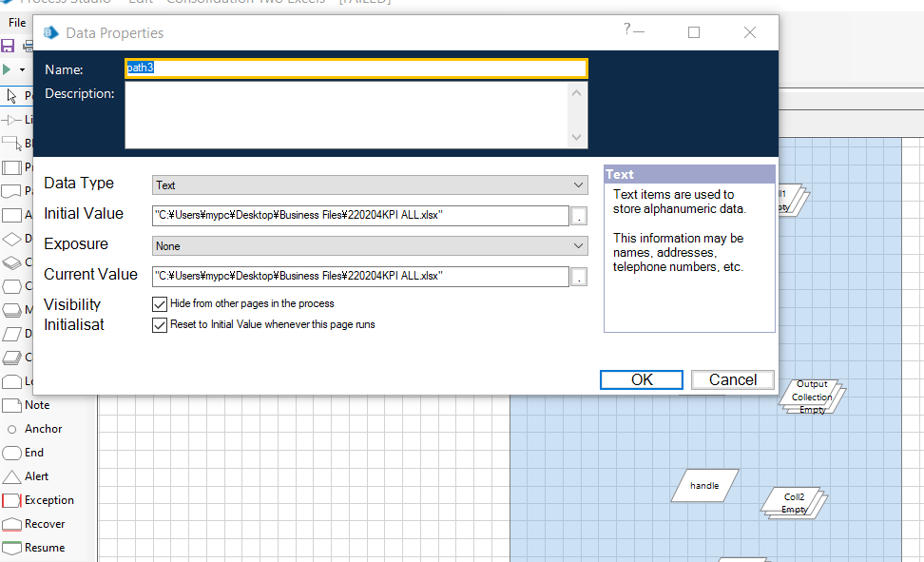Select the Coll2 collection stage

point(795,502)
